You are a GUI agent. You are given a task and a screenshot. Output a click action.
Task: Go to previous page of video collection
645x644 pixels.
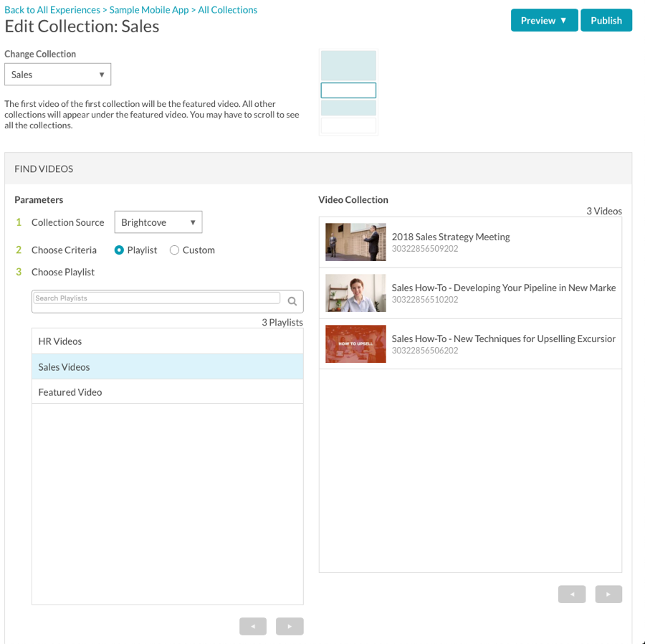[x=572, y=594]
